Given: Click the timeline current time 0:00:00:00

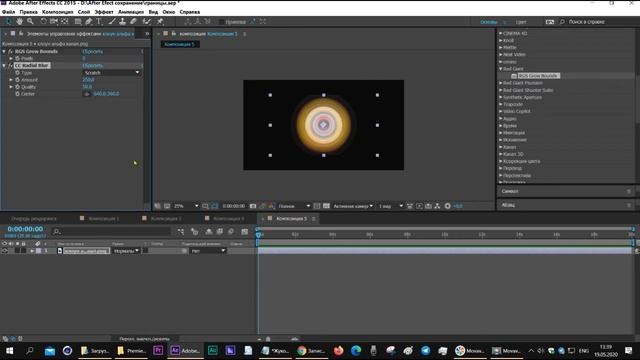Looking at the screenshot, I should pos(25,229).
